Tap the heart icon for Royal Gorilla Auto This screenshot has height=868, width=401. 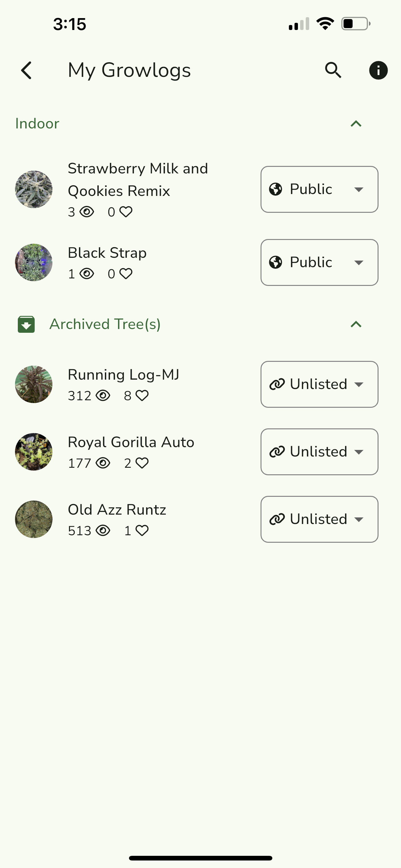142,463
